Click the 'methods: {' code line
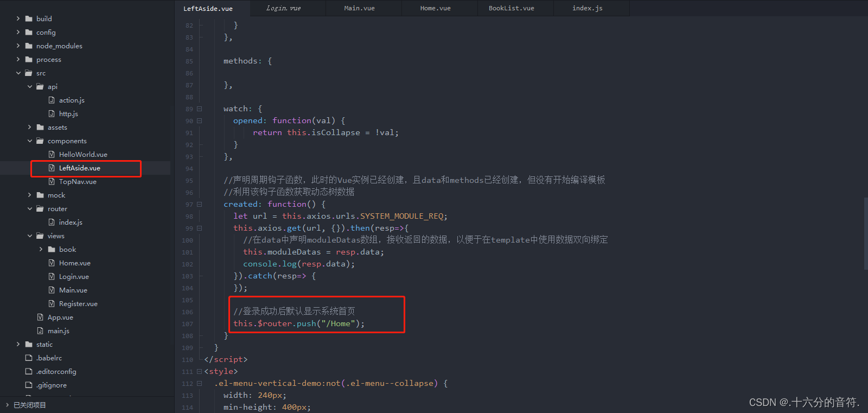Screen dimensions: 868x413 (248, 61)
